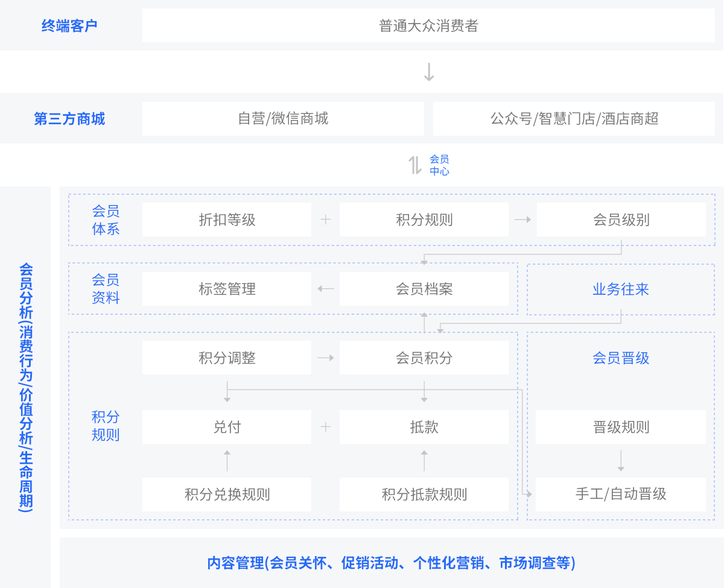Click the plus sign between 折扣等级 and 积分规则
The image size is (724, 588).
click(326, 220)
